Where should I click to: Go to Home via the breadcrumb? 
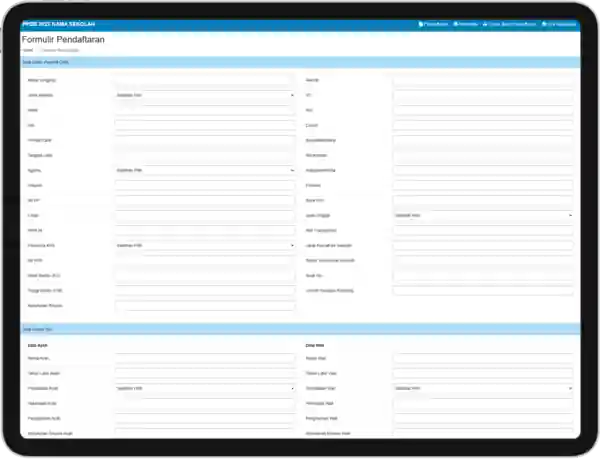pos(28,49)
